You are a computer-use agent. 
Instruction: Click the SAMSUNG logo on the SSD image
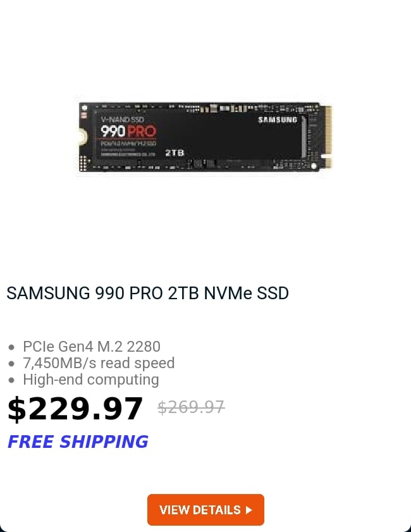[278, 120]
